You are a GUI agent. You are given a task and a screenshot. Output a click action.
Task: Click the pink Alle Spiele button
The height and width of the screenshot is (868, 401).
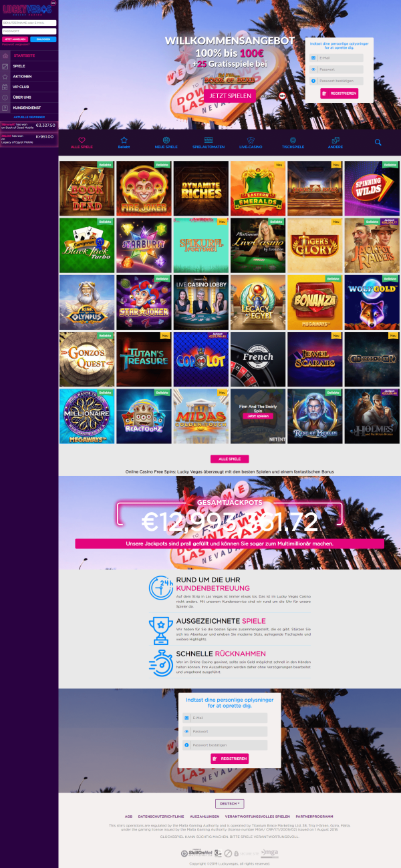pyautogui.click(x=229, y=459)
